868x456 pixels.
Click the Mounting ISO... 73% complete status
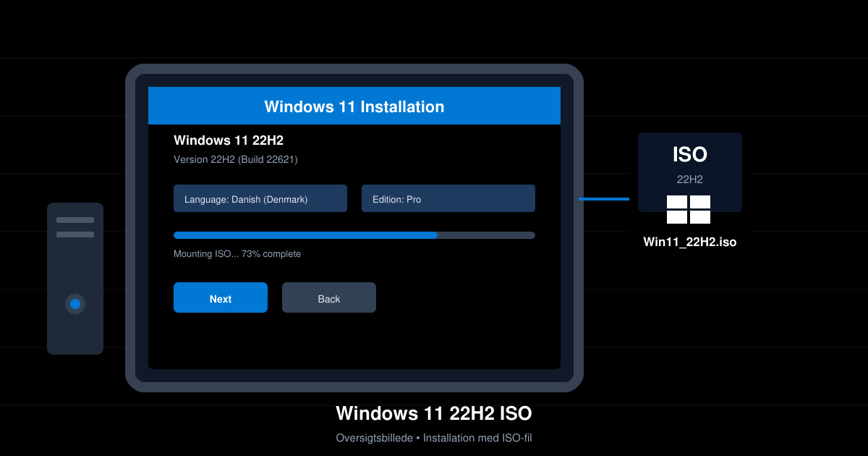coord(237,254)
